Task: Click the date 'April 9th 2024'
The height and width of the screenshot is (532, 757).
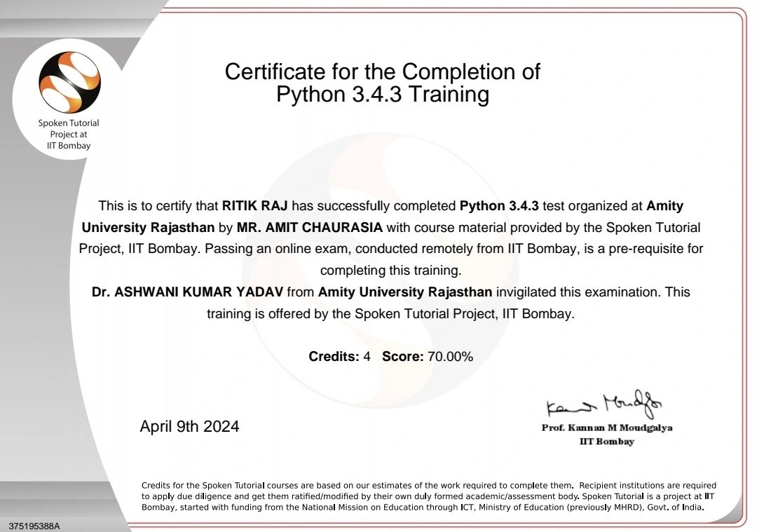Action: coord(189,427)
